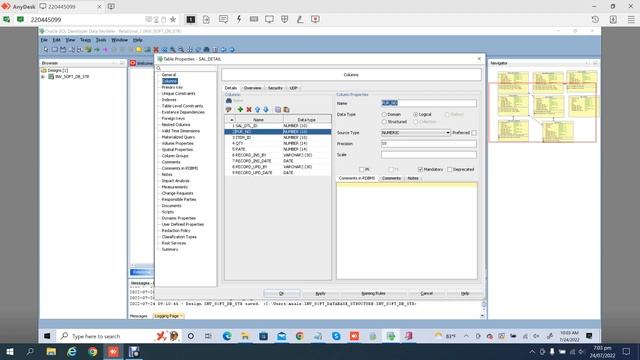Open Window menu in Data Modeler
The height and width of the screenshot is (360, 640).
tap(120, 40)
